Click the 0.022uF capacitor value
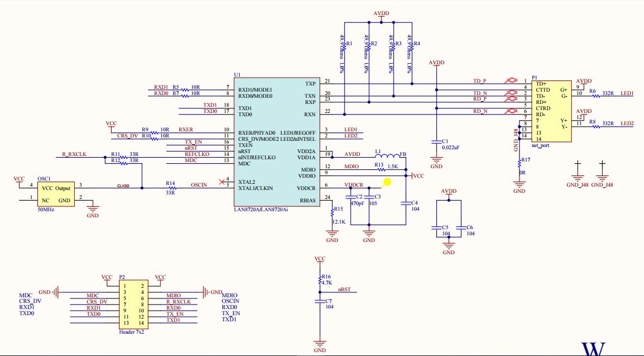 click(451, 147)
